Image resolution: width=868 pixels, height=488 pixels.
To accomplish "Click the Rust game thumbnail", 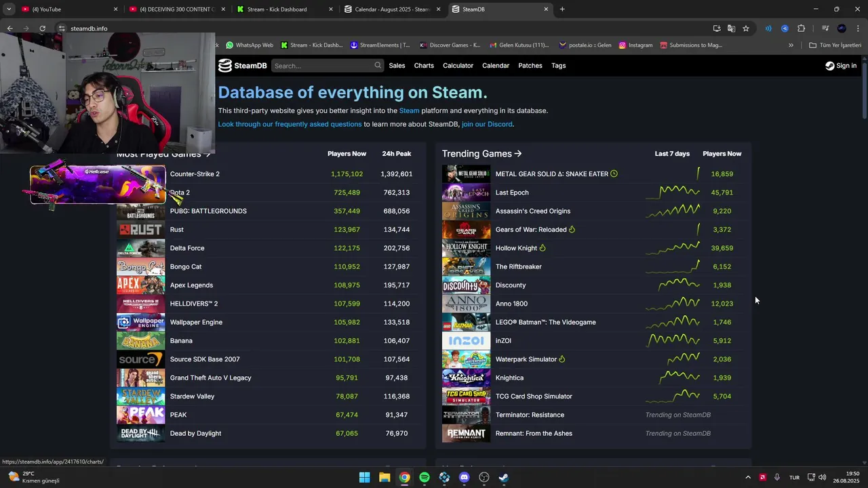I will coord(140,230).
